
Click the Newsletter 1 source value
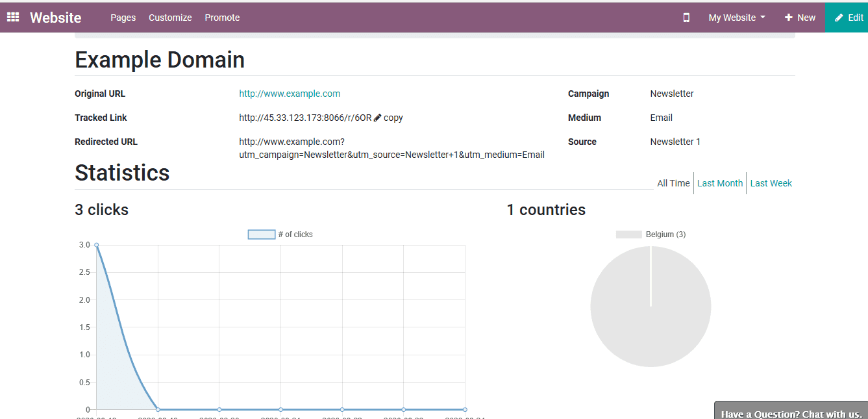675,142
